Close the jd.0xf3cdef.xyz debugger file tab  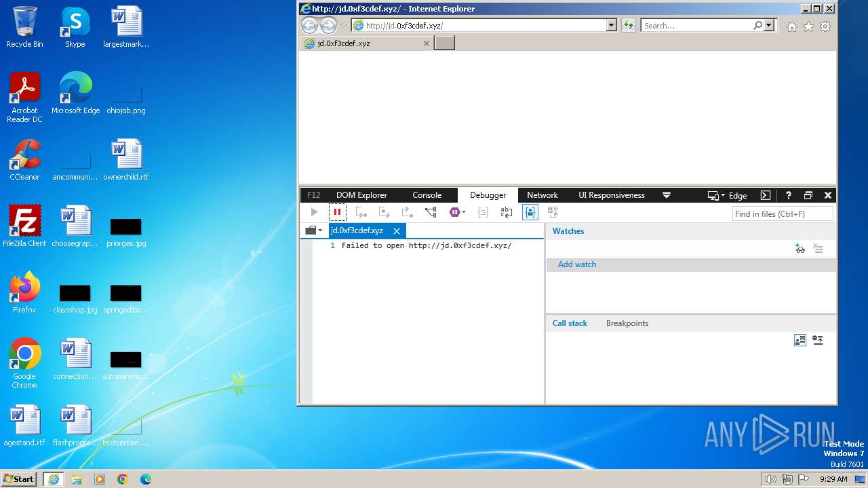pos(397,231)
